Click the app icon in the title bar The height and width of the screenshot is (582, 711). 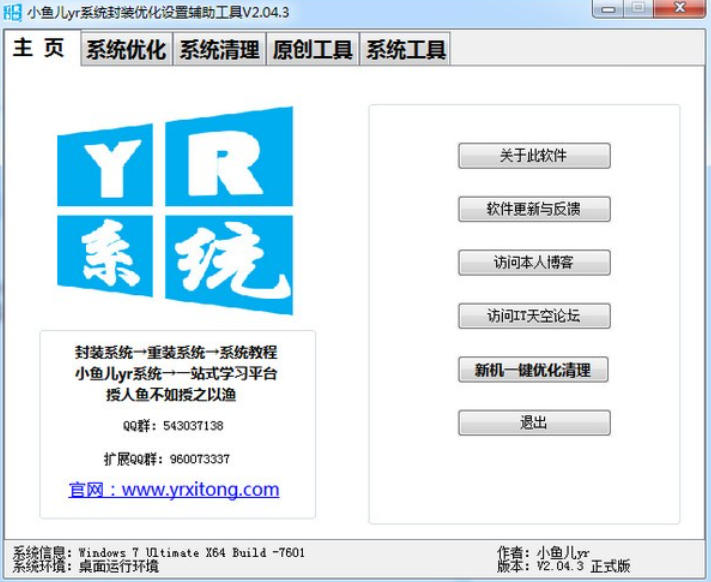(13, 11)
